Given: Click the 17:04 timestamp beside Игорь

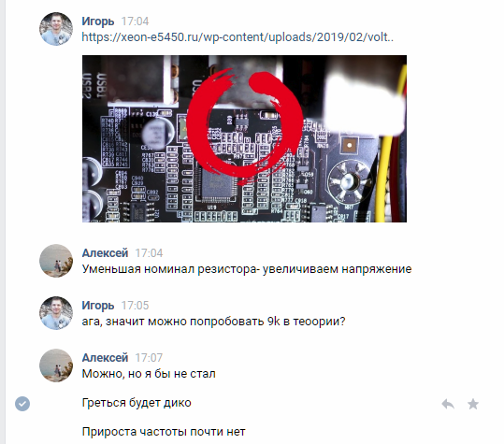Looking at the screenshot, I should [x=135, y=21].
